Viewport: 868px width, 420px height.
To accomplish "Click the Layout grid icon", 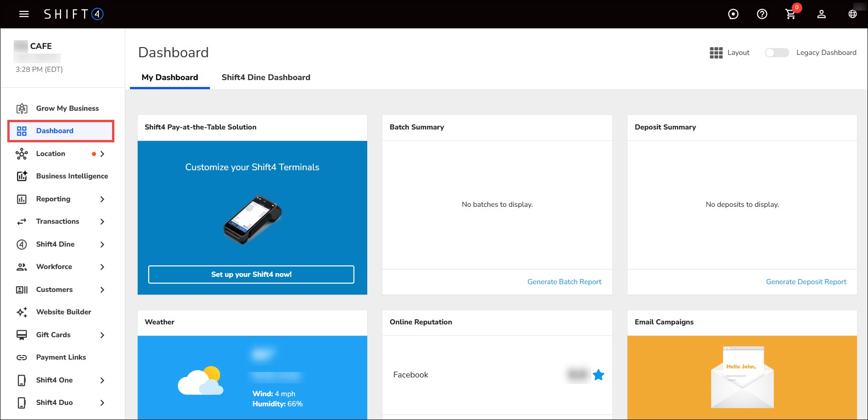I will [x=716, y=53].
